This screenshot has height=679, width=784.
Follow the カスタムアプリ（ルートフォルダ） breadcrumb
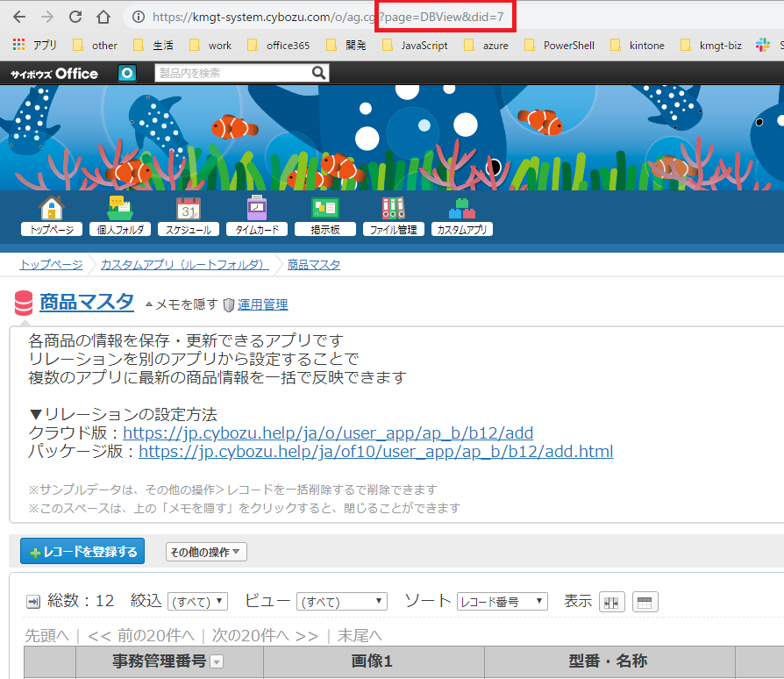(x=184, y=265)
